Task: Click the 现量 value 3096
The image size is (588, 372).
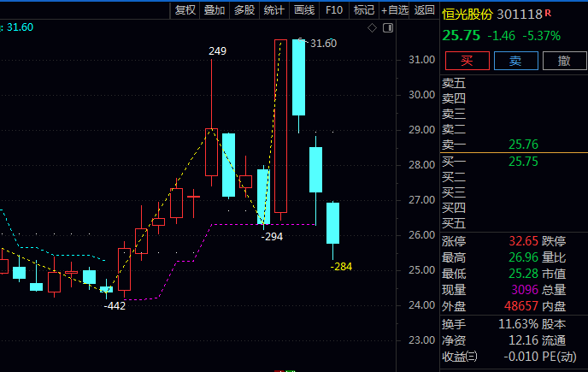Action: (525, 290)
